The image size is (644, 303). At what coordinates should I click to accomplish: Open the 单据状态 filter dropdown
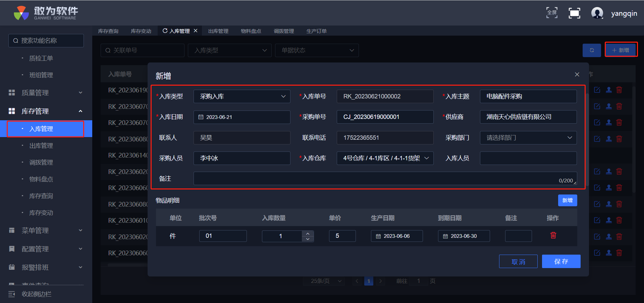pyautogui.click(x=317, y=50)
